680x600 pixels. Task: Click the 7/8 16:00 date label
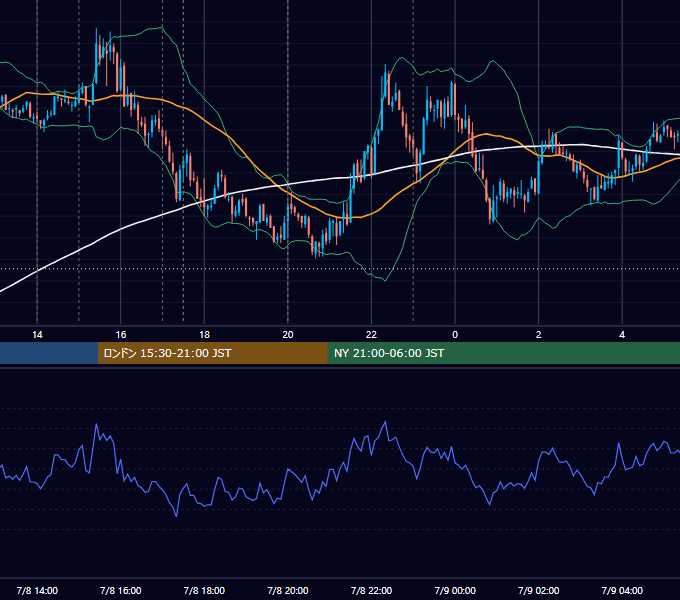tap(121, 590)
